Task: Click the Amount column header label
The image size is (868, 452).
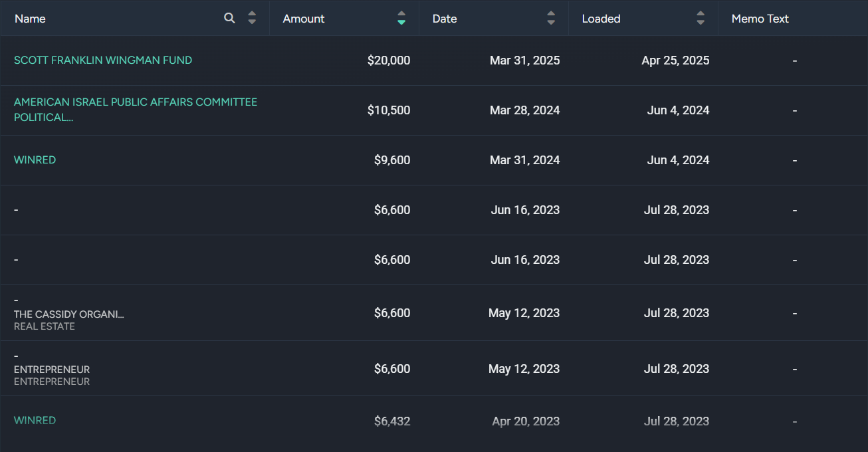Action: pos(304,19)
